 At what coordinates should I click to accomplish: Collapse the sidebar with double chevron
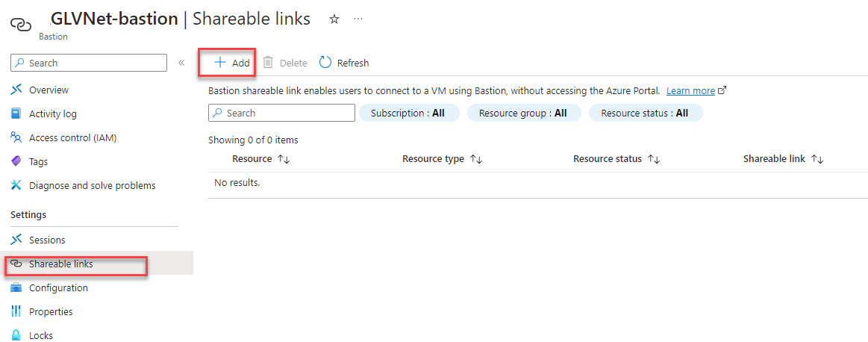pos(181,63)
